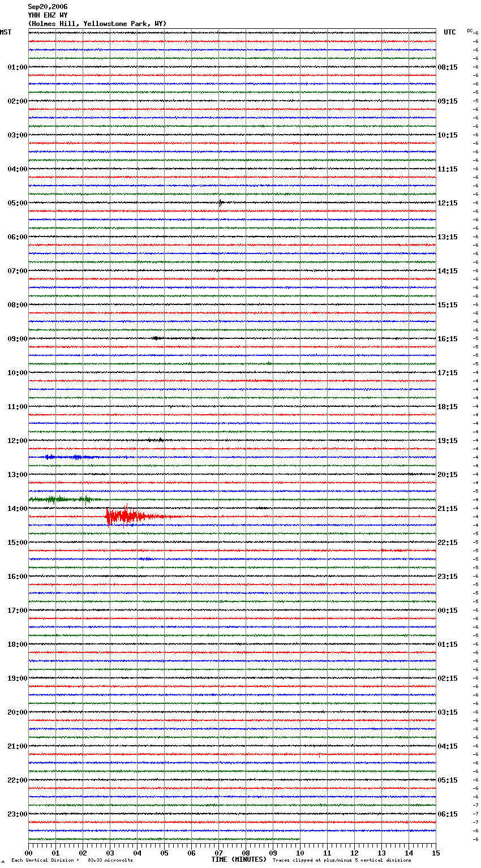The image size is (481, 868).
Task: Click the '12:15' UTC time label
Action: [x=448, y=203]
